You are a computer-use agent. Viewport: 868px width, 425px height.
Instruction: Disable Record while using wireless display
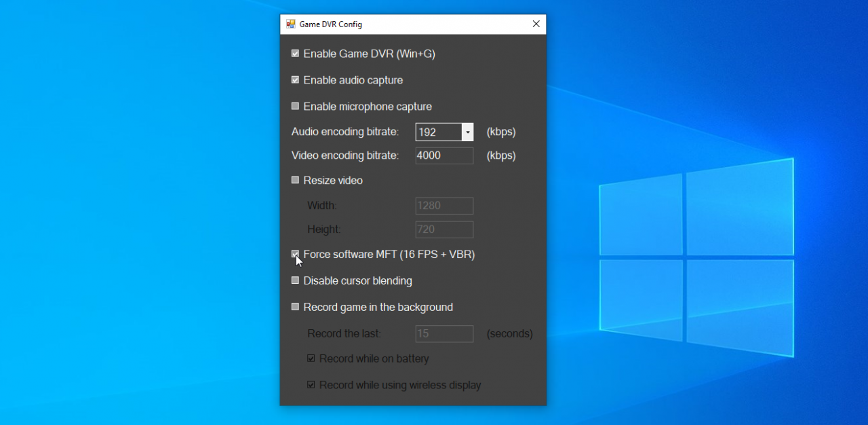(311, 385)
